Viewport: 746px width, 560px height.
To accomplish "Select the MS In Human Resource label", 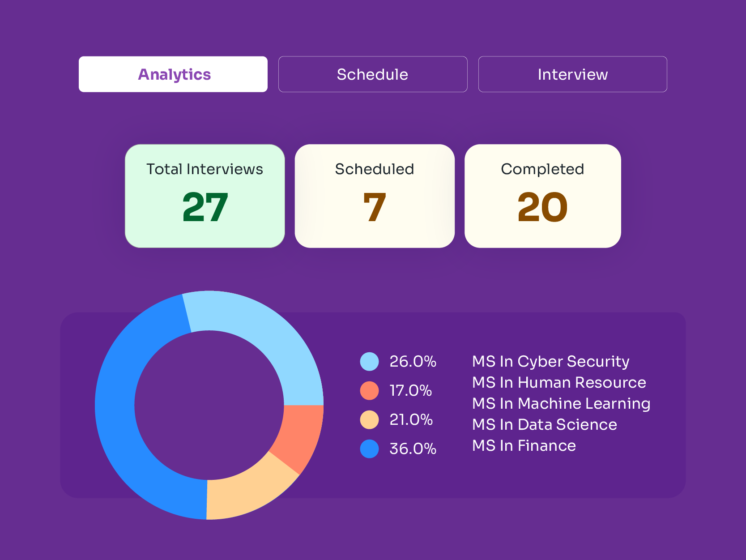I will pyautogui.click(x=559, y=383).
